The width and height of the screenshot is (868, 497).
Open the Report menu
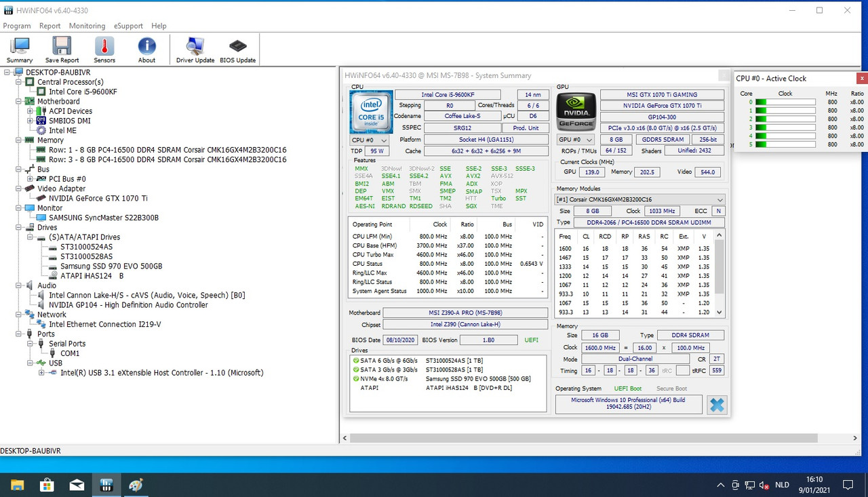click(x=50, y=26)
